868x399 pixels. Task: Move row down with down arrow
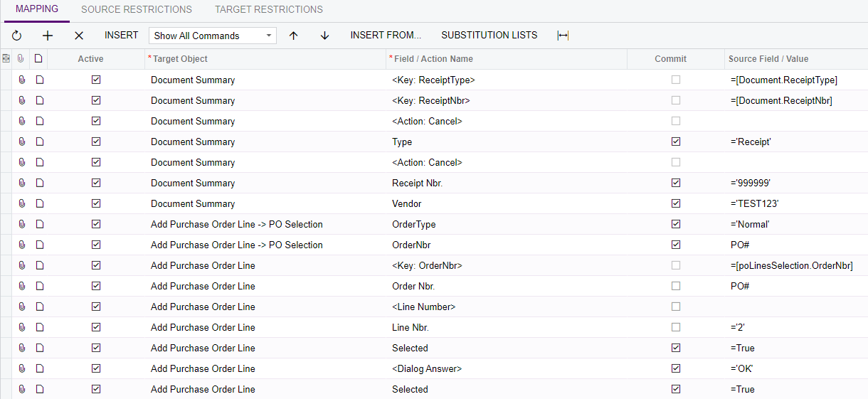click(x=324, y=36)
